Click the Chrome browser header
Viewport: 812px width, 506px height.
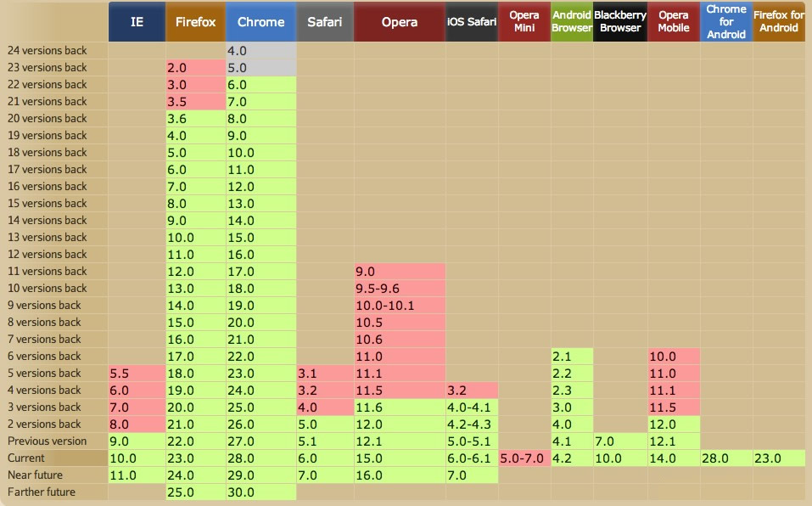260,22
